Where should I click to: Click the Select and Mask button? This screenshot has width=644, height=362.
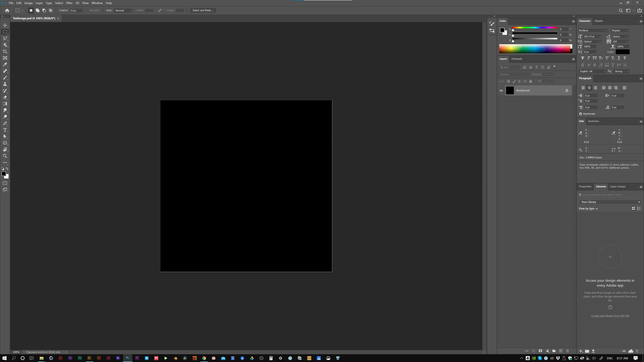coord(203,11)
